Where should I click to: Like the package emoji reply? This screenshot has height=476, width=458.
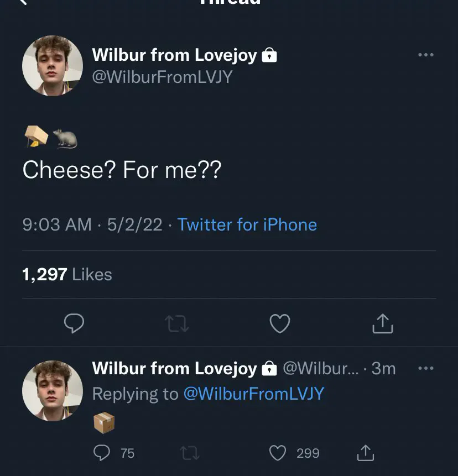(x=278, y=453)
